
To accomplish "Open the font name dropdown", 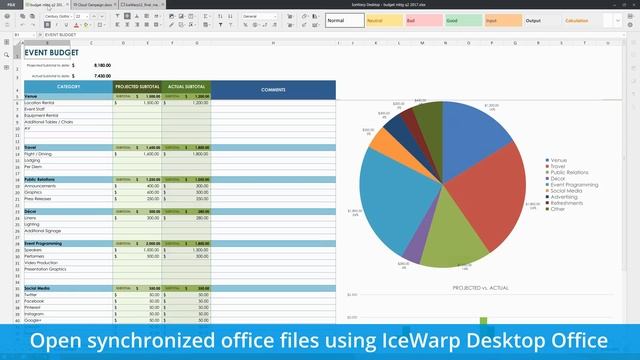I will [x=71, y=16].
